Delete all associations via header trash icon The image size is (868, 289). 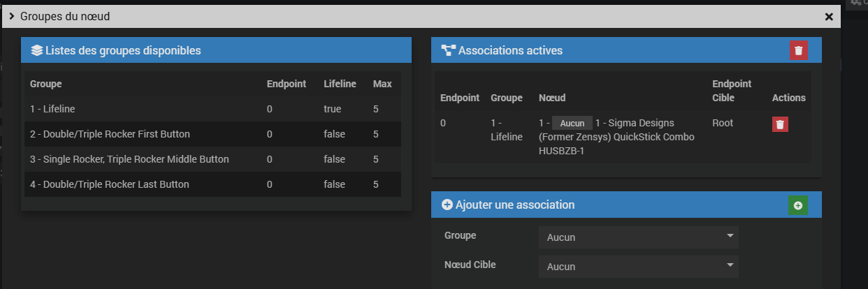(x=798, y=50)
